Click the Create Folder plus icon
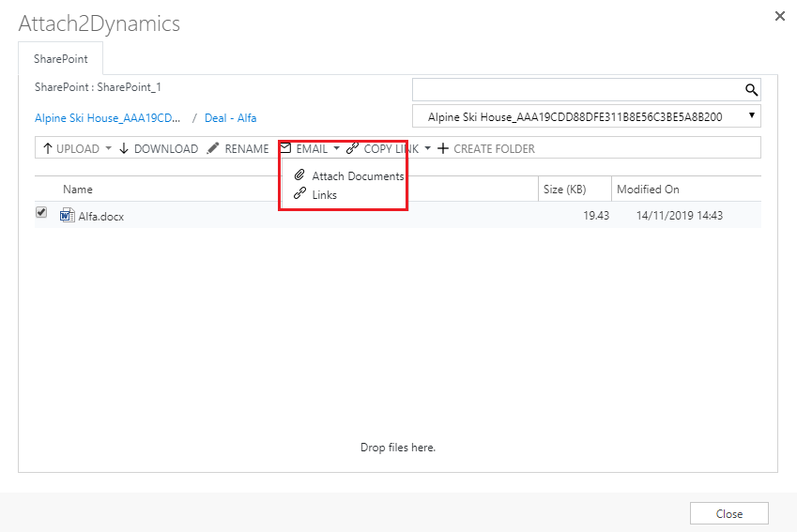The height and width of the screenshot is (532, 797). click(x=443, y=148)
